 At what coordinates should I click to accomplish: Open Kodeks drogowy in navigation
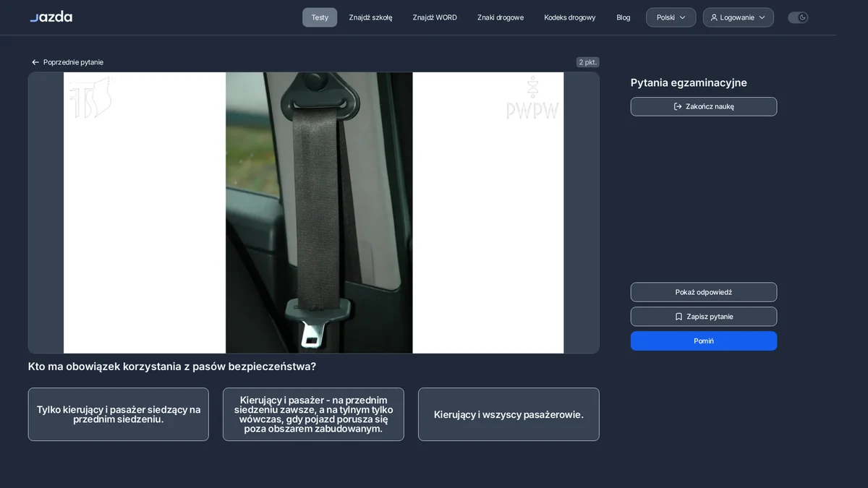(570, 17)
